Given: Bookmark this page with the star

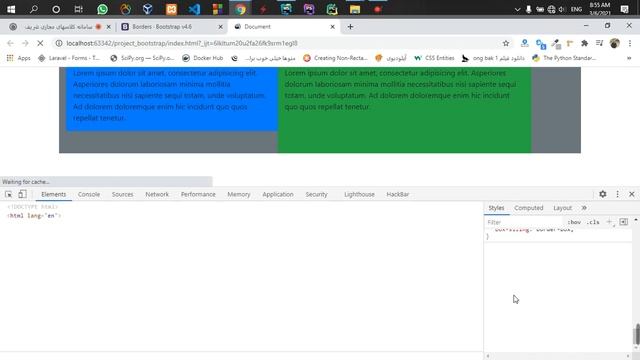Looking at the screenshot, I should point(506,43).
